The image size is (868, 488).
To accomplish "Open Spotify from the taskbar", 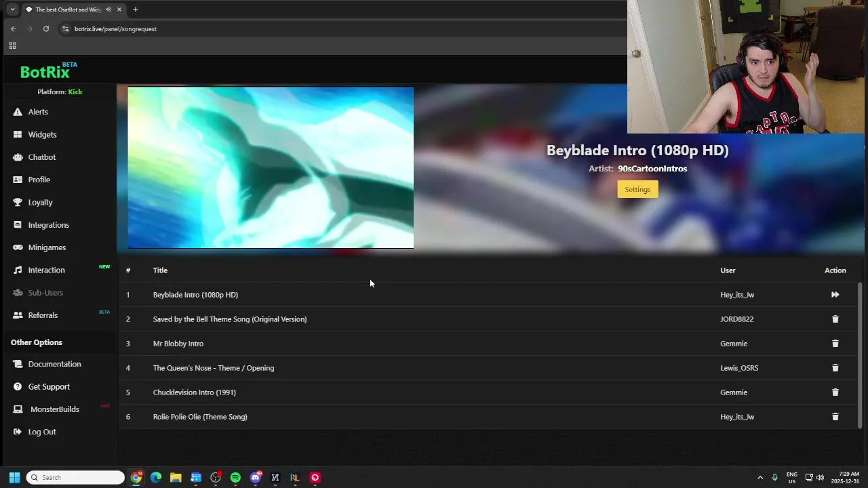I will click(x=235, y=477).
